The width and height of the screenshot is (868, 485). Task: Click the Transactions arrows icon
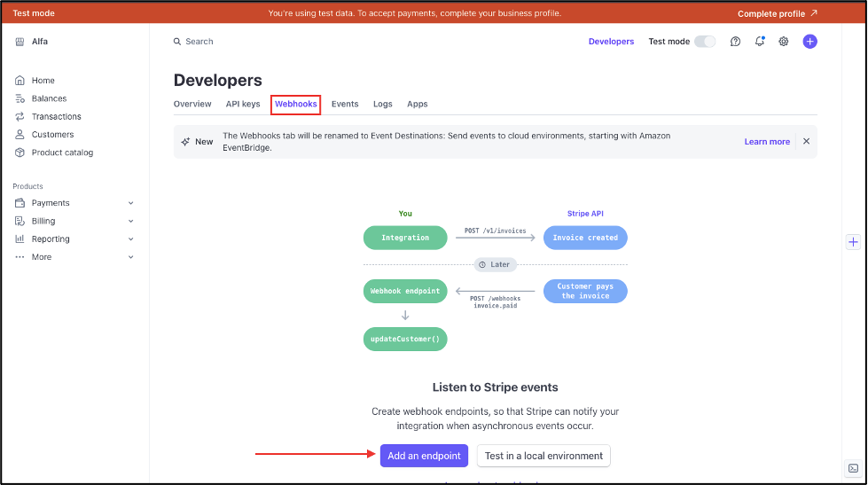coord(20,116)
